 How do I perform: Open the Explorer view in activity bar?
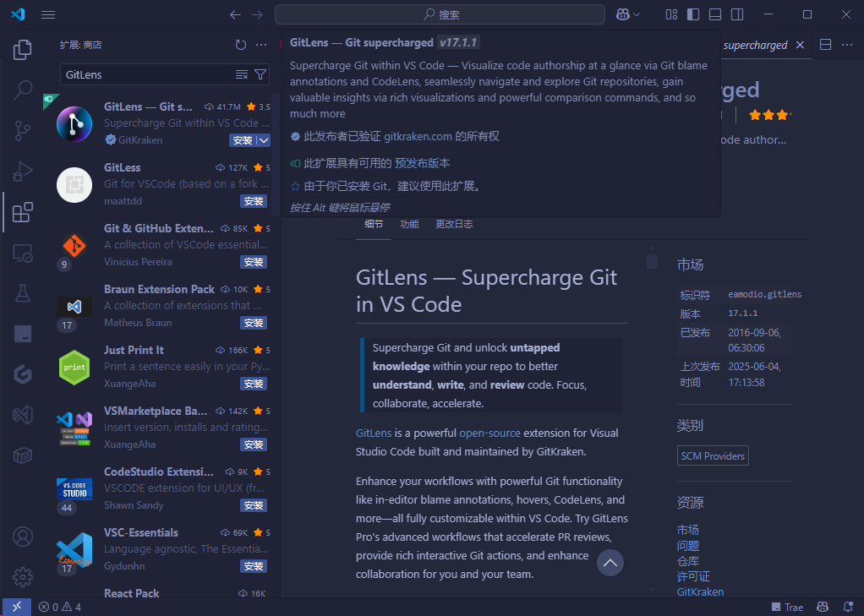[22, 50]
